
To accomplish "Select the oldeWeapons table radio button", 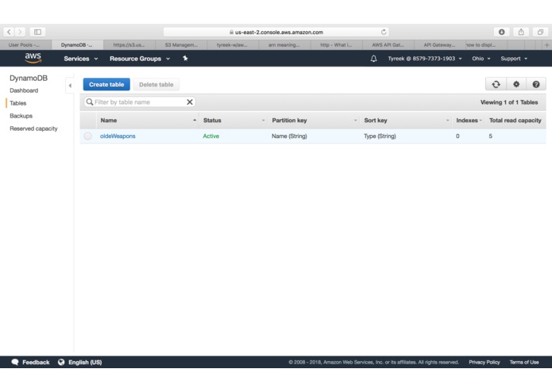I will click(87, 136).
